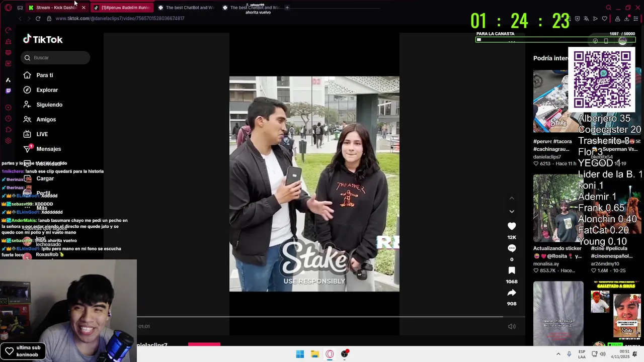
Task: Toggle ad blocker shield icon
Action: (x=577, y=19)
